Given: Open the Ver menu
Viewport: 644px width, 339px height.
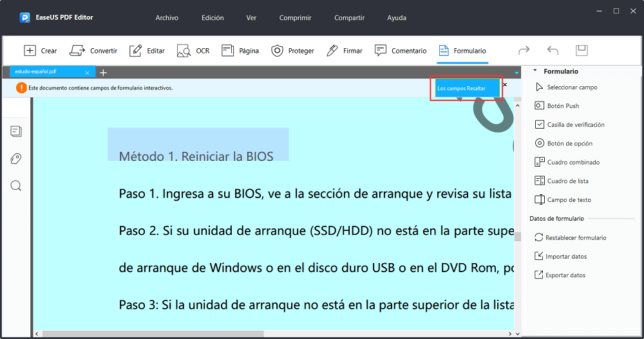Looking at the screenshot, I should (x=251, y=17).
